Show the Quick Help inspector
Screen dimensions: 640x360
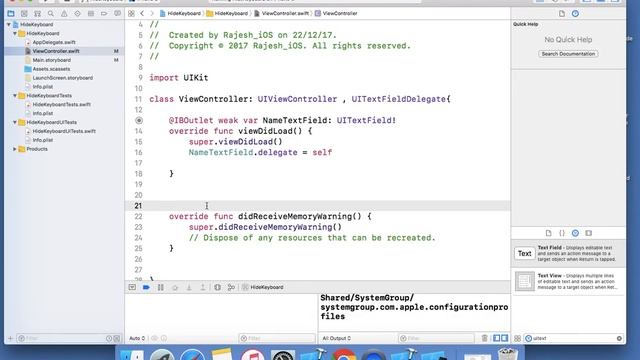click(x=575, y=13)
